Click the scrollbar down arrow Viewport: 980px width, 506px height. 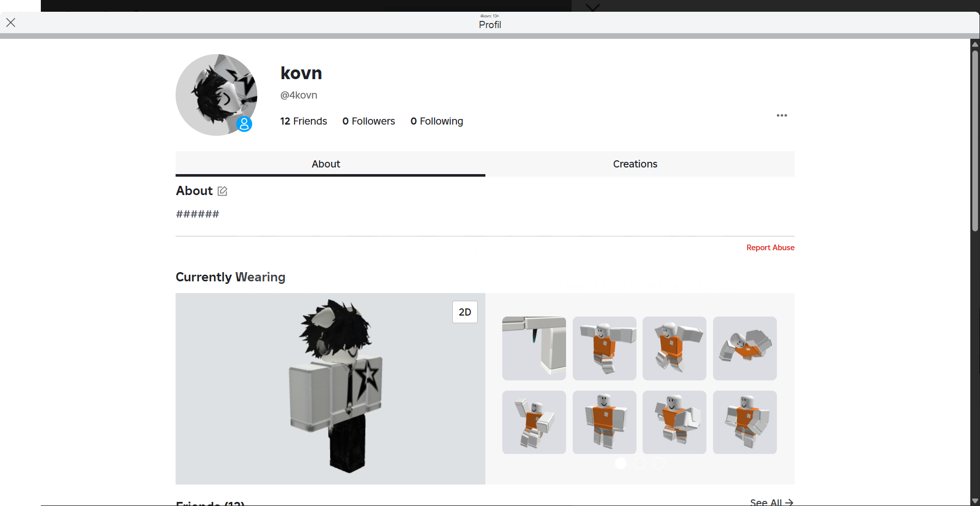[975, 501]
